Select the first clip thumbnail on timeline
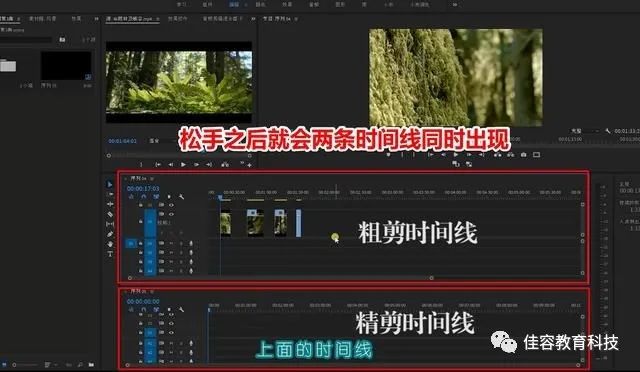Image resolution: width=640 pixels, height=372 pixels. tap(225, 223)
